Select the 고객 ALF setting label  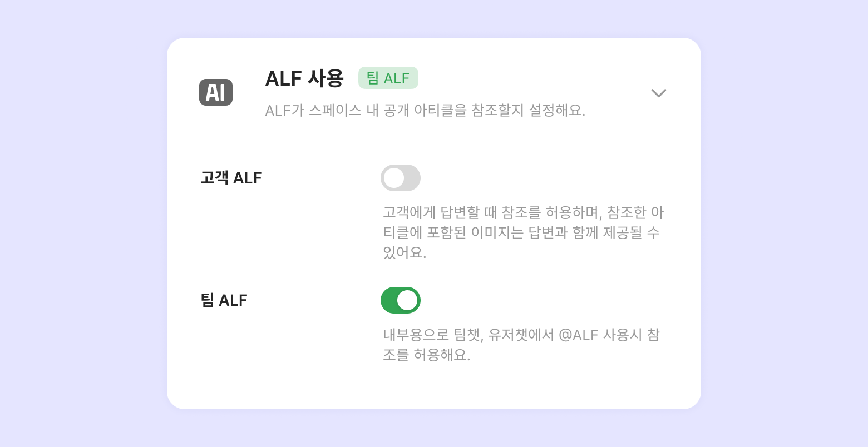tap(230, 178)
